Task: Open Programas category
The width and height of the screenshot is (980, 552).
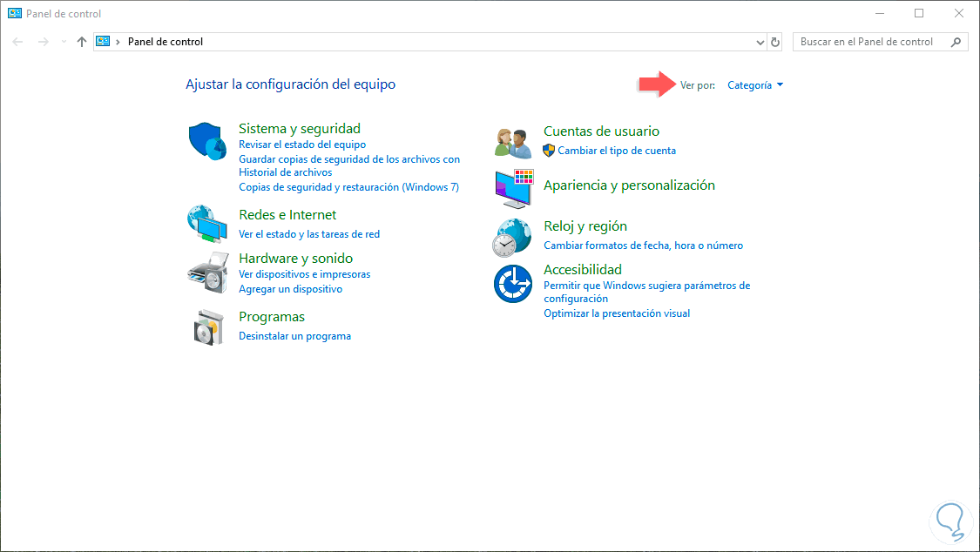Action: pyautogui.click(x=272, y=317)
